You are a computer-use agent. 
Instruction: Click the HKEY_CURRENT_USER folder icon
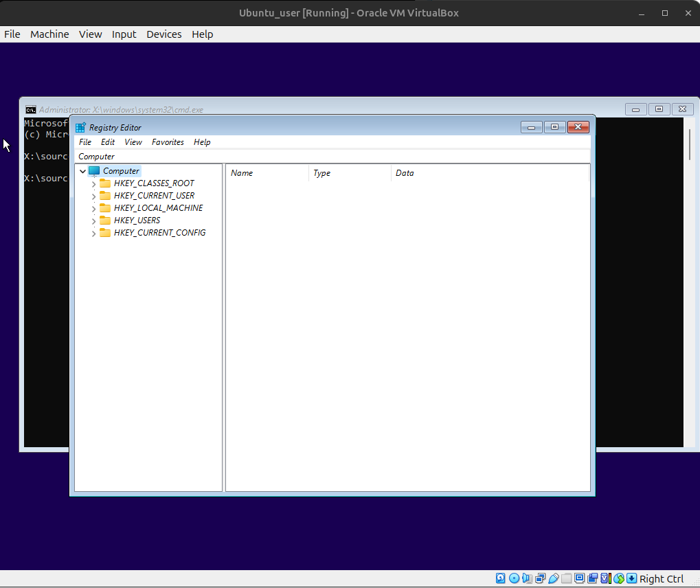(105, 196)
